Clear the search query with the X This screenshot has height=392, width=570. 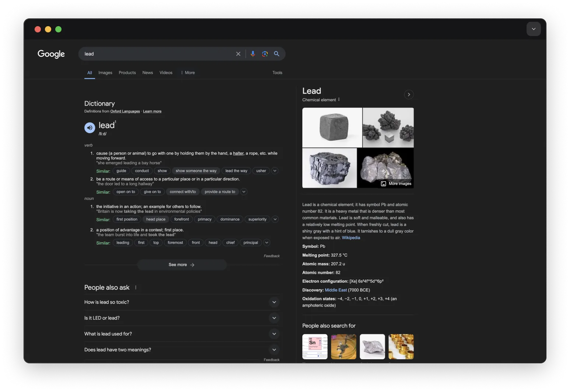click(x=238, y=54)
